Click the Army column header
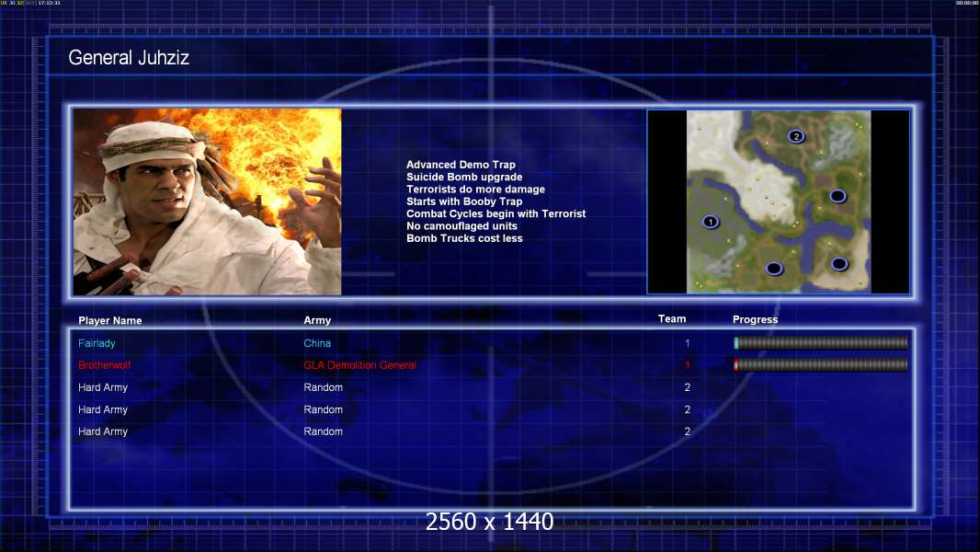Viewport: 980px width, 552px height. click(317, 321)
